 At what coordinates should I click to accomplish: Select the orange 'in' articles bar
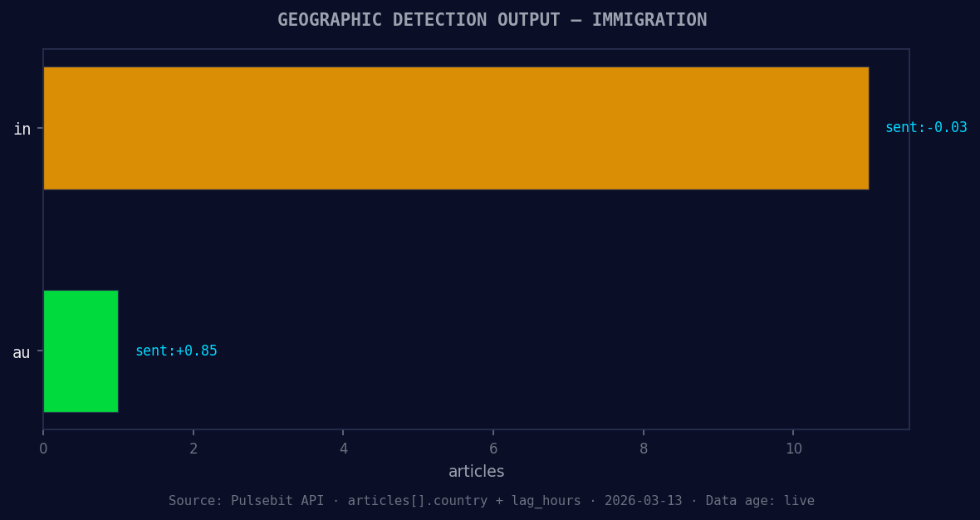point(457,128)
